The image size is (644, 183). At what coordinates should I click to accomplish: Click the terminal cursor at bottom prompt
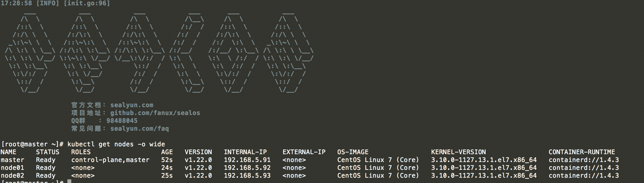tap(69, 182)
